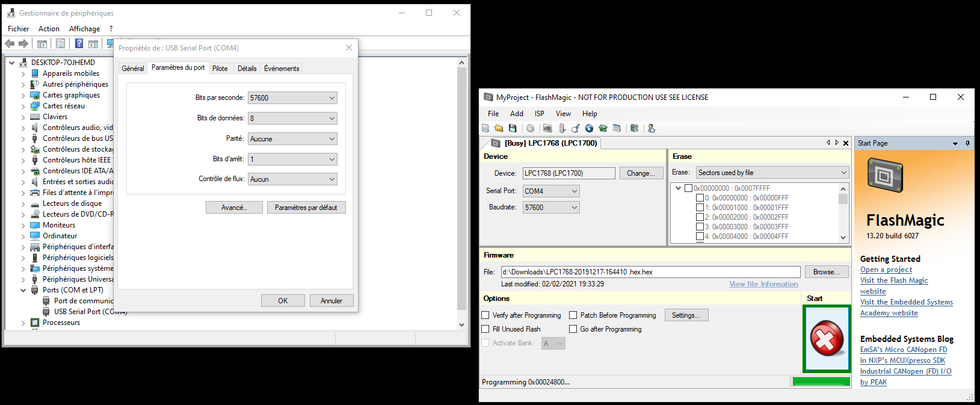Click the forward arrow in Gestionnaire de périphériques toolbar
This screenshot has height=405, width=980.
coord(23,43)
